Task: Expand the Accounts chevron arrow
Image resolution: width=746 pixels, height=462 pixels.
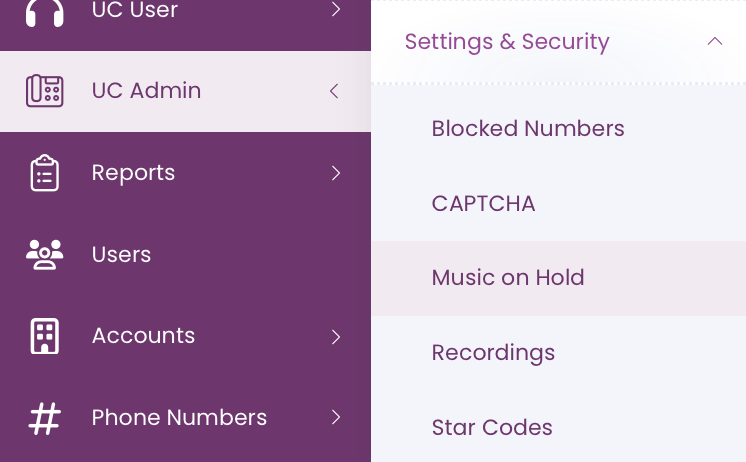Action: (x=336, y=337)
